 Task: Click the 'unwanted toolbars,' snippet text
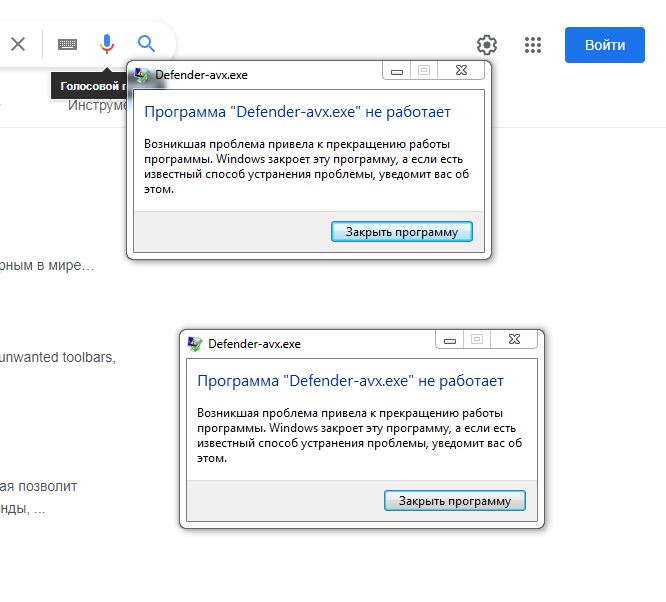point(58,357)
